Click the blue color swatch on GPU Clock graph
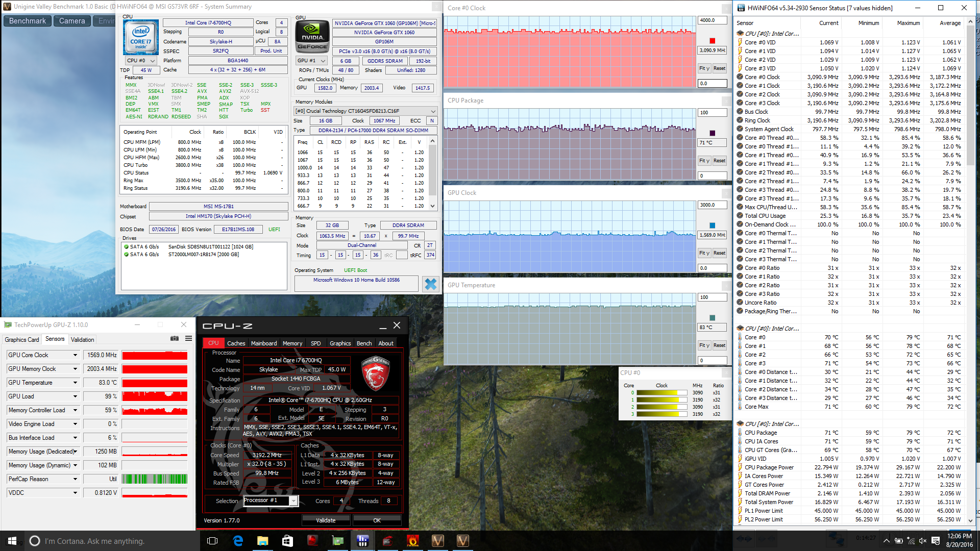The height and width of the screenshot is (551, 980). (x=713, y=226)
